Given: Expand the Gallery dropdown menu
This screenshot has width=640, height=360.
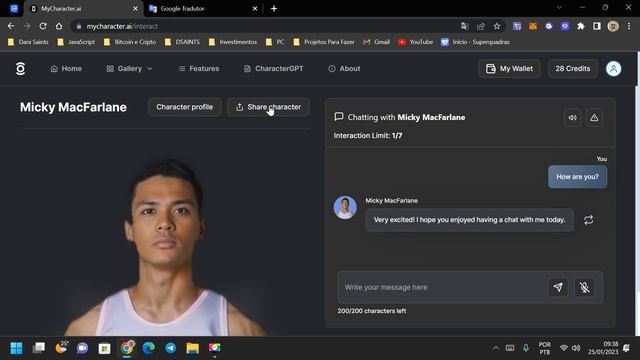Looking at the screenshot, I should (129, 69).
